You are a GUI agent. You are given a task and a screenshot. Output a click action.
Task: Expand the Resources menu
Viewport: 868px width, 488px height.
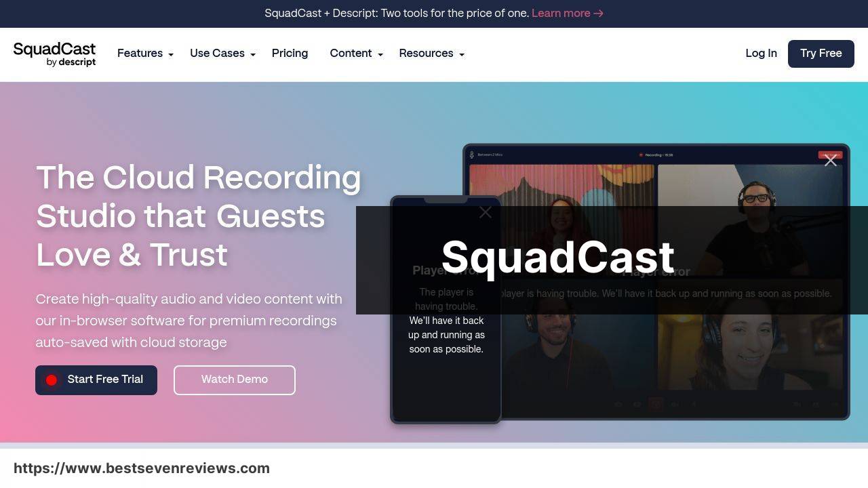[431, 54]
